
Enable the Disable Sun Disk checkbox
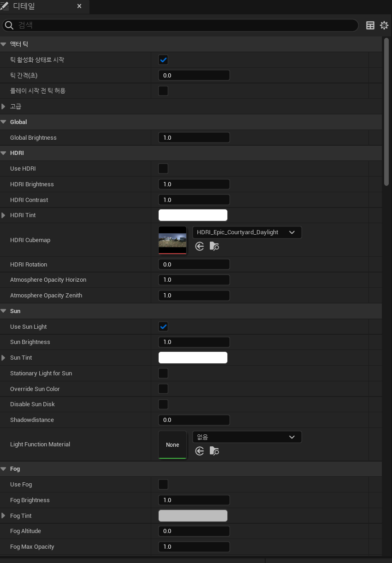click(x=163, y=404)
